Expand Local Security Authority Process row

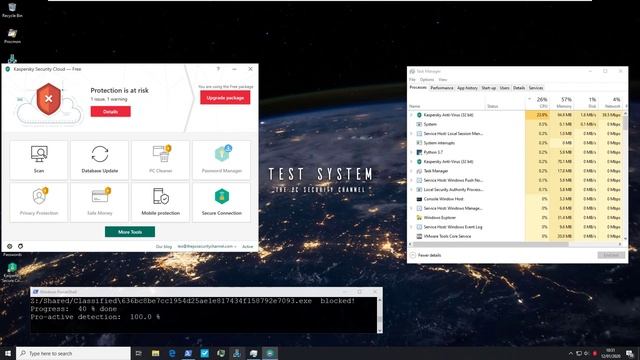[x=411, y=189]
